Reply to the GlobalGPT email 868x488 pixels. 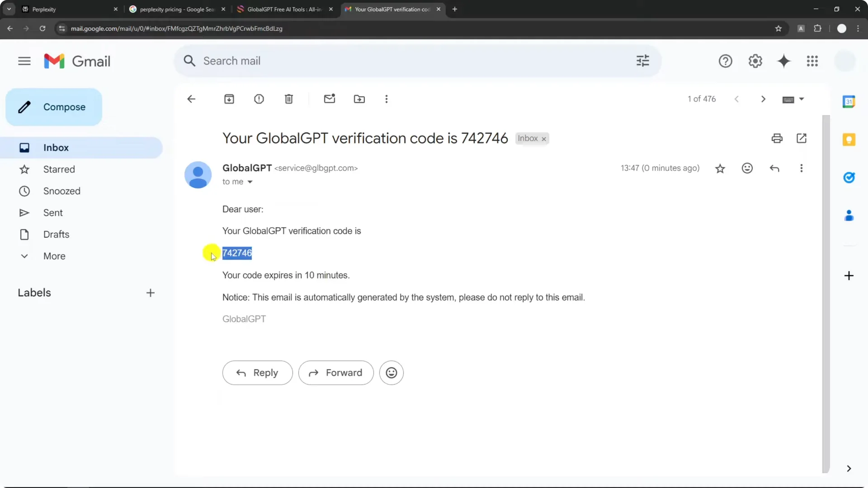tap(257, 373)
